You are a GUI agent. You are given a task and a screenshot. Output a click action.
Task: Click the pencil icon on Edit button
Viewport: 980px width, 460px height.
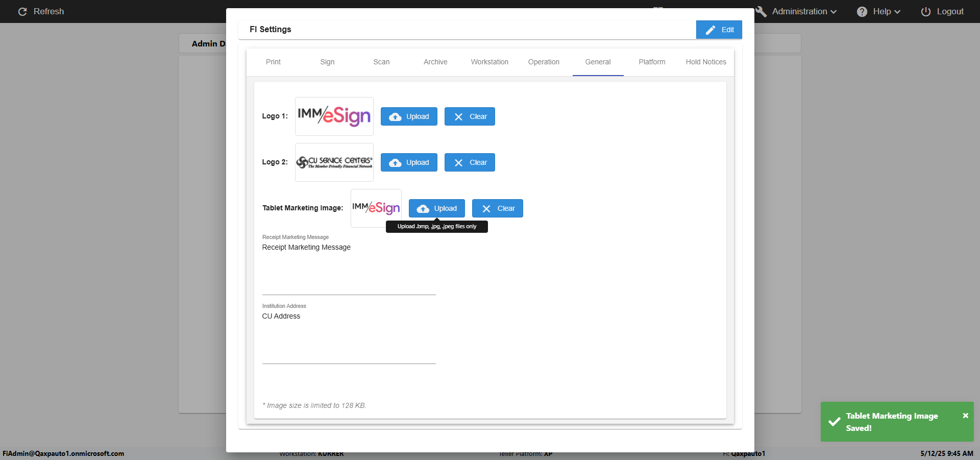click(710, 30)
